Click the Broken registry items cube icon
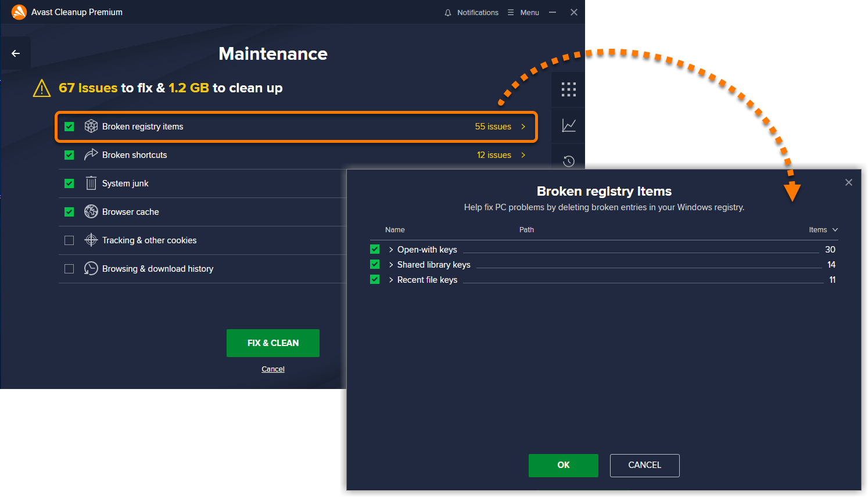Screen dimensions: 868x497 point(91,126)
